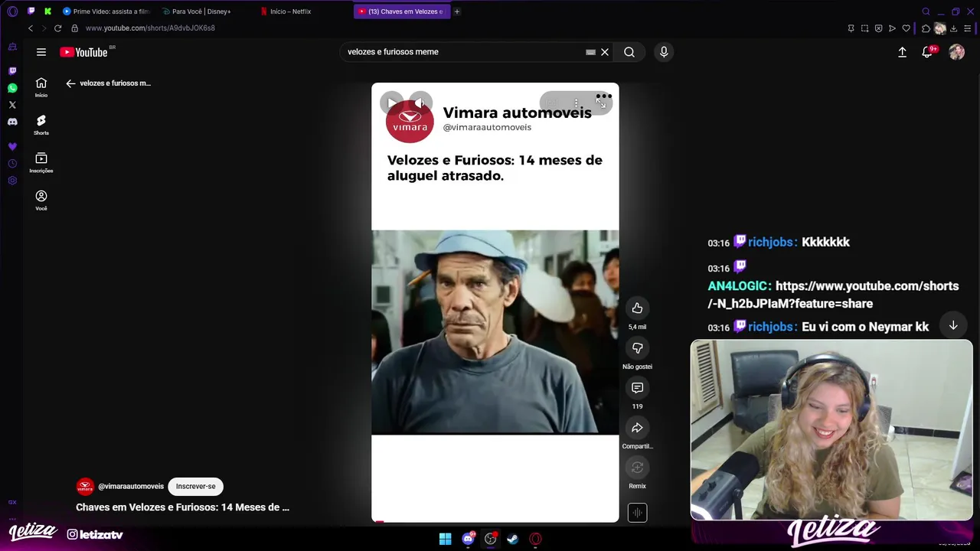Open the Short's three-dot options menu
980x551 pixels.
pyautogui.click(x=577, y=103)
